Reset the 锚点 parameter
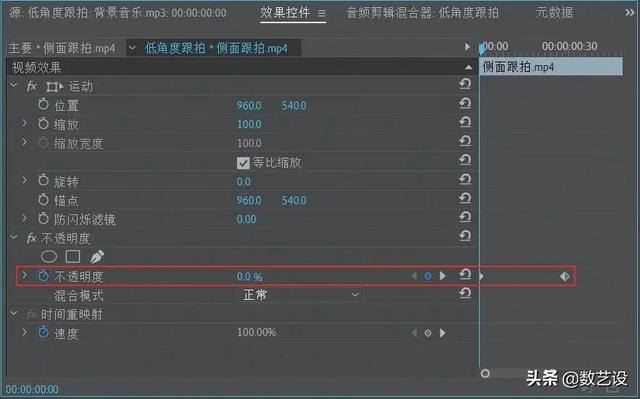640x399 pixels. tap(465, 198)
